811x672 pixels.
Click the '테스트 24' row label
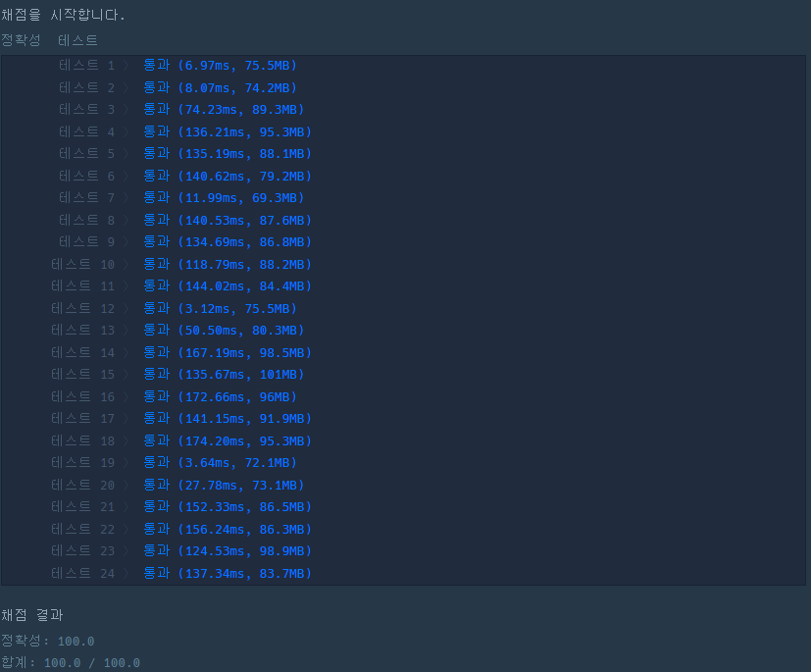82,573
